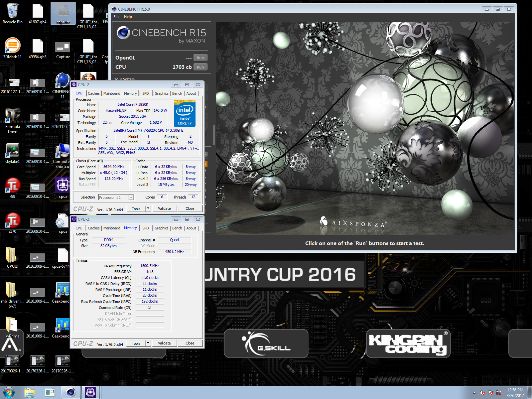Switch to Mainboard tab in bottom CPU-Z
The width and height of the screenshot is (532, 399).
coord(112,228)
